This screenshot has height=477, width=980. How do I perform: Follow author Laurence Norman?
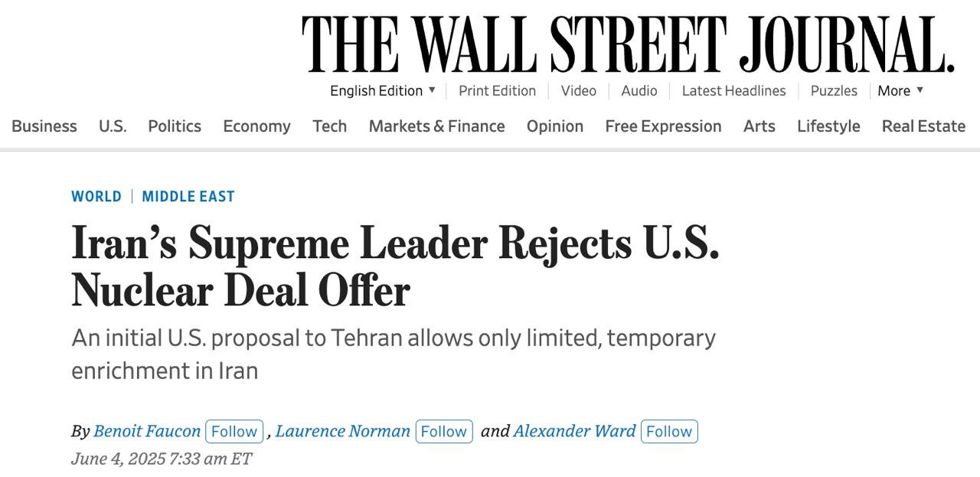coord(444,431)
